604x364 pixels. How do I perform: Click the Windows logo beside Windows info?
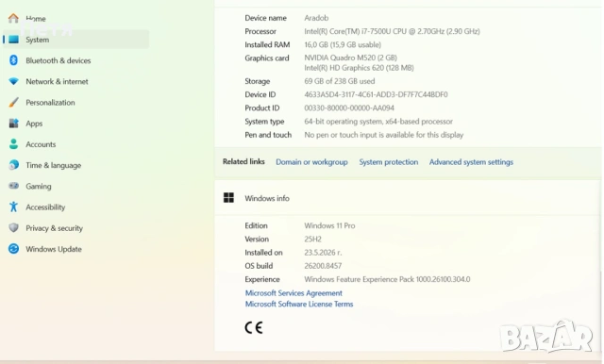[x=228, y=198]
